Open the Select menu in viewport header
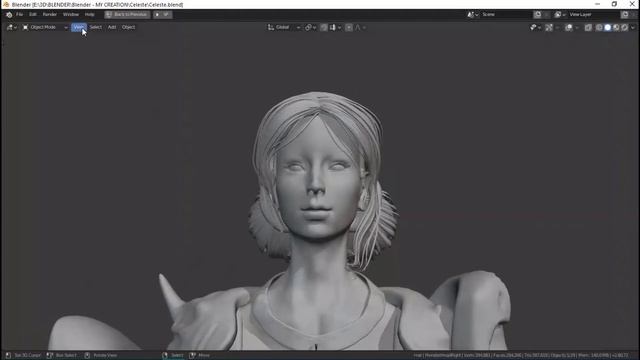 [x=96, y=27]
